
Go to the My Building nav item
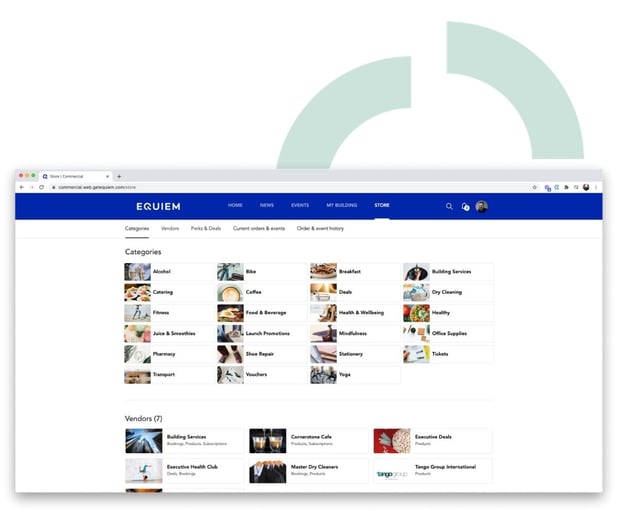(340, 205)
